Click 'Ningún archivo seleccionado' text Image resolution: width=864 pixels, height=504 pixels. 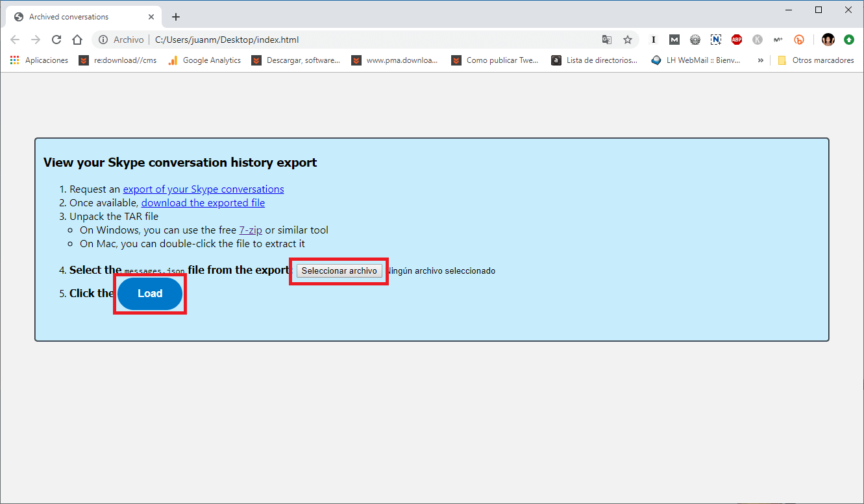441,271
